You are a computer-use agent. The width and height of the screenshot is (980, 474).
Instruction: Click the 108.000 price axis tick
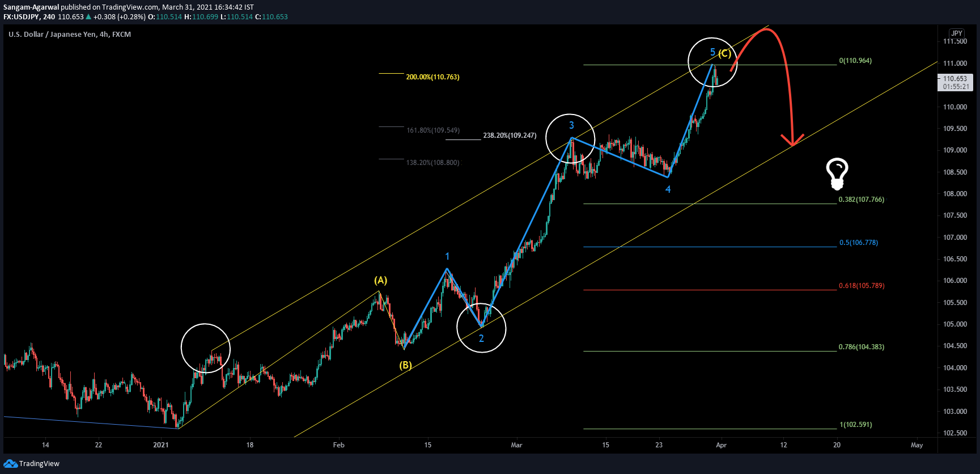955,194
